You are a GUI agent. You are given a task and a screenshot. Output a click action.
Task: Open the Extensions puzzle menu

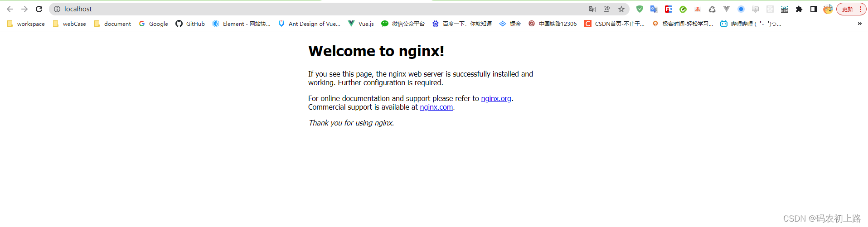[x=799, y=9]
